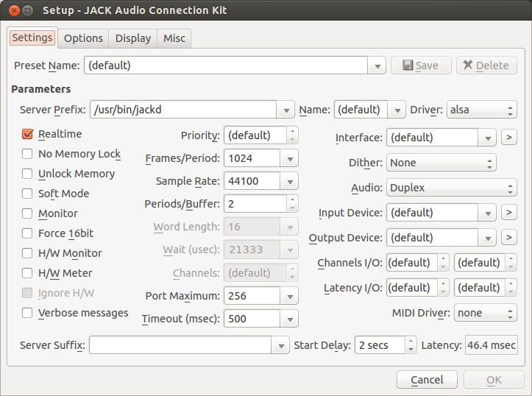Enable Verbose messages checkbox

[27, 313]
